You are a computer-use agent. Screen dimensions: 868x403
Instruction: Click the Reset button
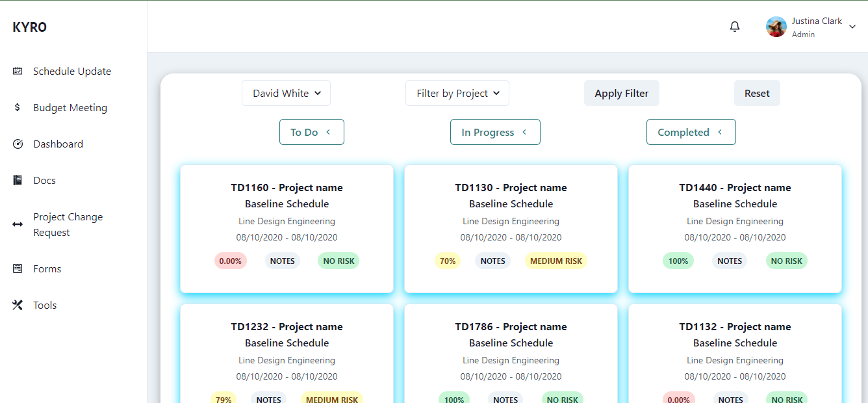coord(757,93)
